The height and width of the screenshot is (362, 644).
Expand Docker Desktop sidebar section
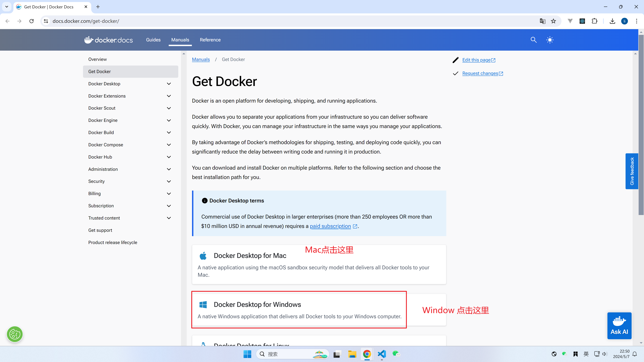coord(169,84)
